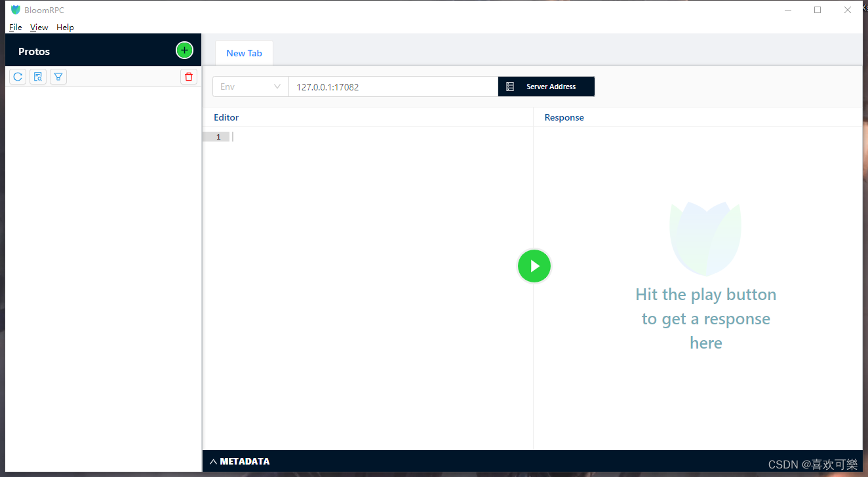Click the 127.0.0.1:17082 address field
This screenshot has height=477, width=868.
(393, 86)
